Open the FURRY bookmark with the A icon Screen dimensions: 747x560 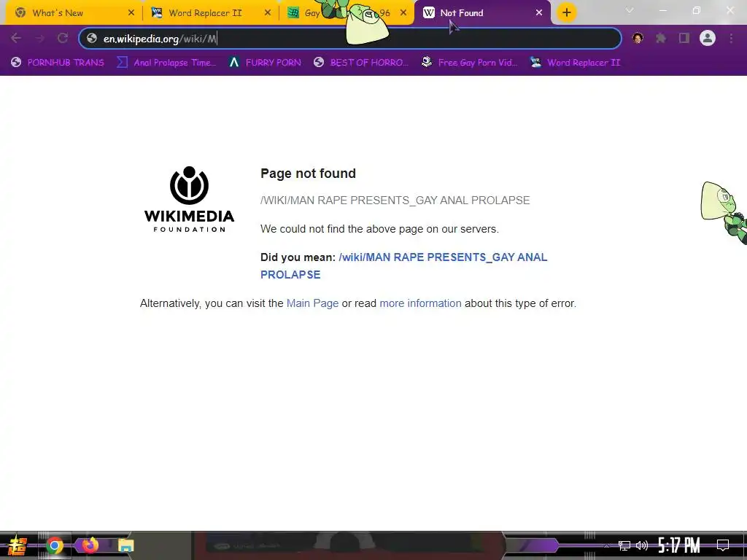pyautogui.click(x=264, y=63)
